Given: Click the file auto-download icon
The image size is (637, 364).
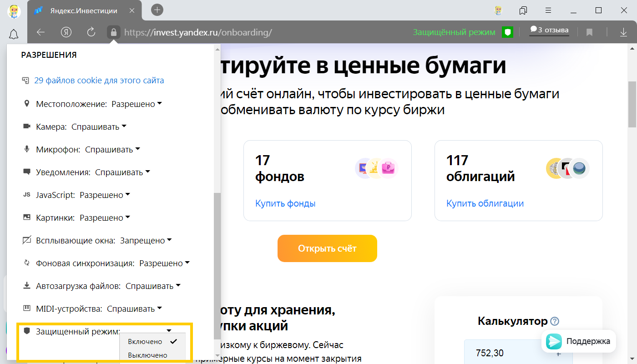Looking at the screenshot, I should pos(26,286).
